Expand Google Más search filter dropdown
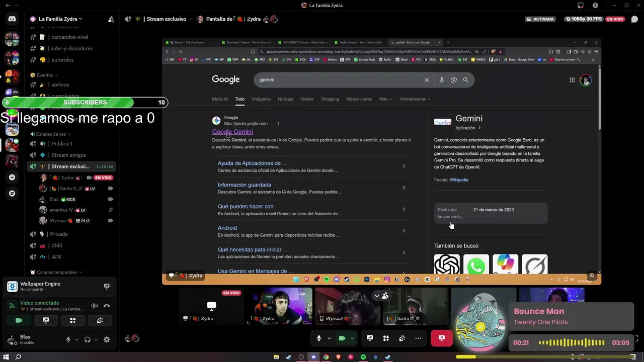 tap(385, 99)
